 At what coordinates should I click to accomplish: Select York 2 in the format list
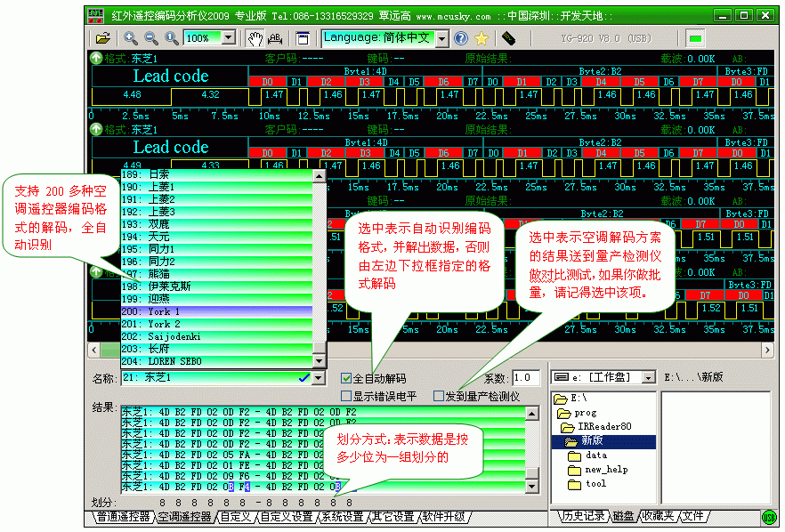tap(164, 324)
